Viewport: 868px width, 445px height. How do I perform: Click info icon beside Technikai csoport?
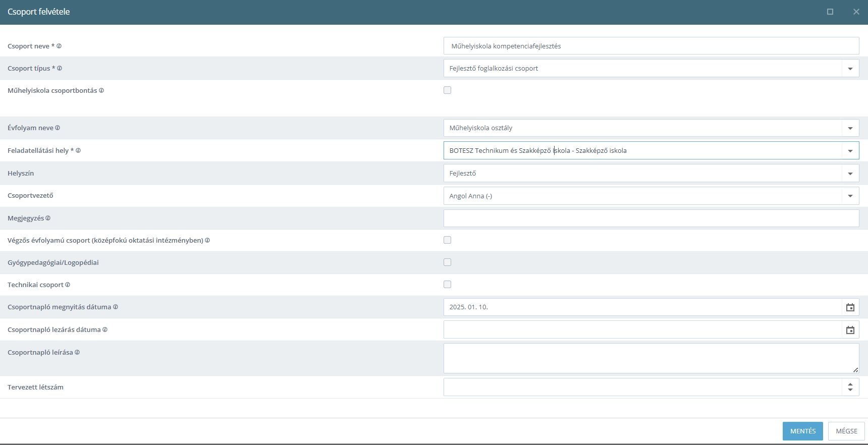[x=68, y=285]
